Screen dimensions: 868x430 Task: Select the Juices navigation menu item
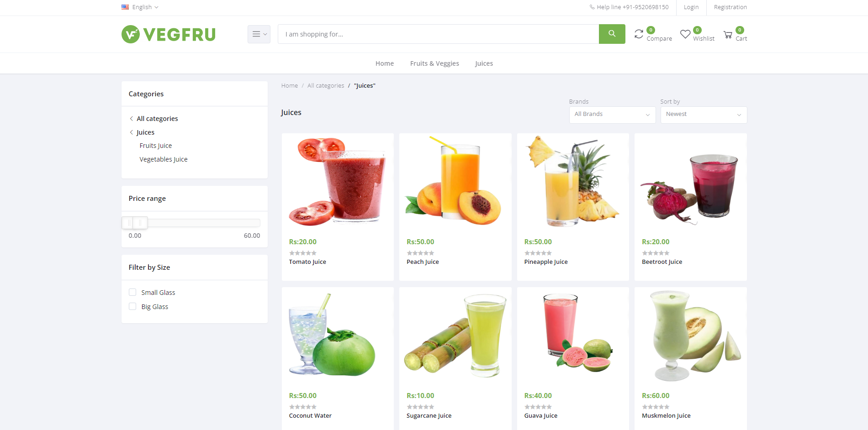click(484, 63)
